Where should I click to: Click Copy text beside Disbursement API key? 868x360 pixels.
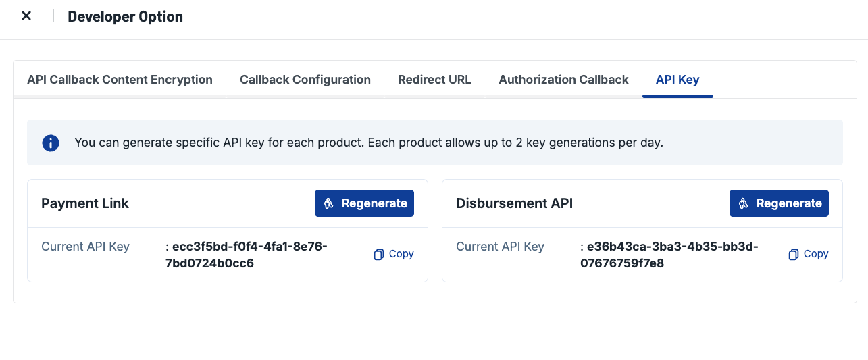(x=816, y=254)
